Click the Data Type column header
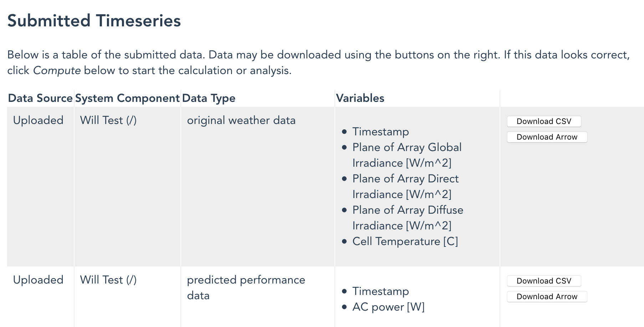The width and height of the screenshot is (644, 327). click(x=208, y=98)
